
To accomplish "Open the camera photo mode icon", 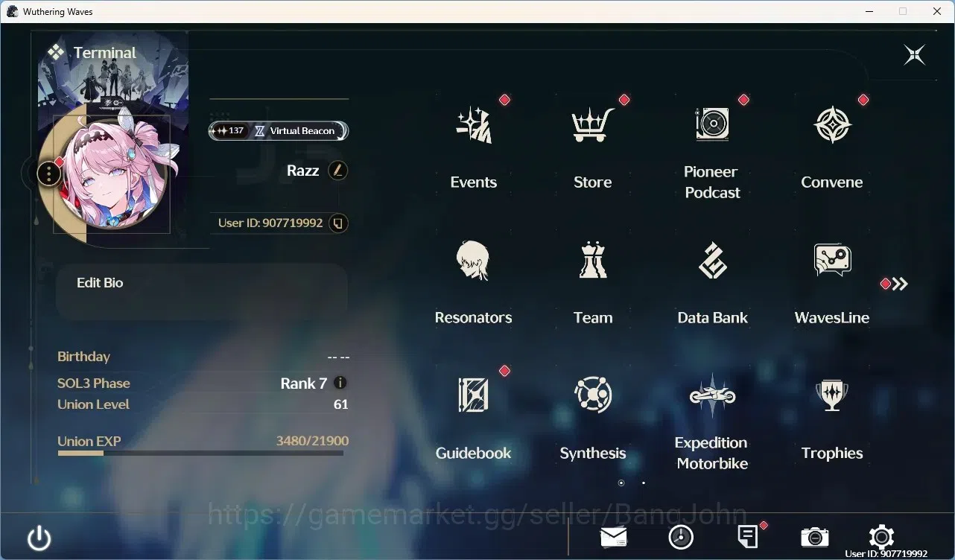I will (x=815, y=537).
